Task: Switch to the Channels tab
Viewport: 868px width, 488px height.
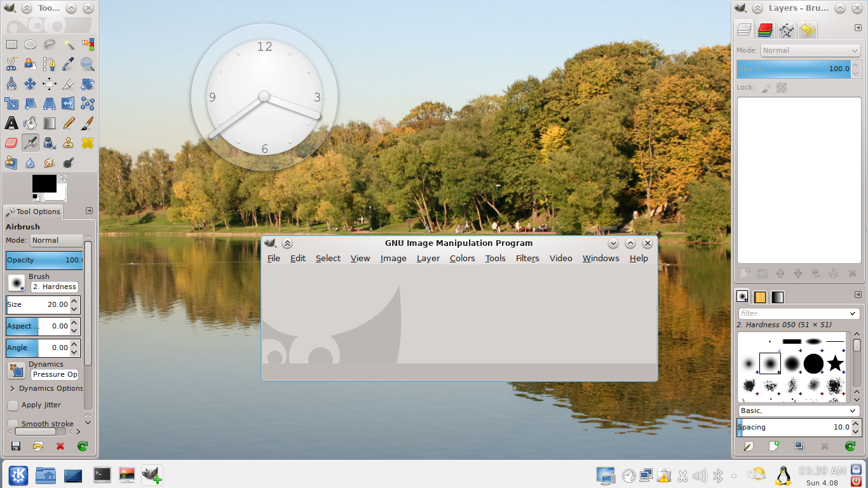Action: [x=765, y=30]
